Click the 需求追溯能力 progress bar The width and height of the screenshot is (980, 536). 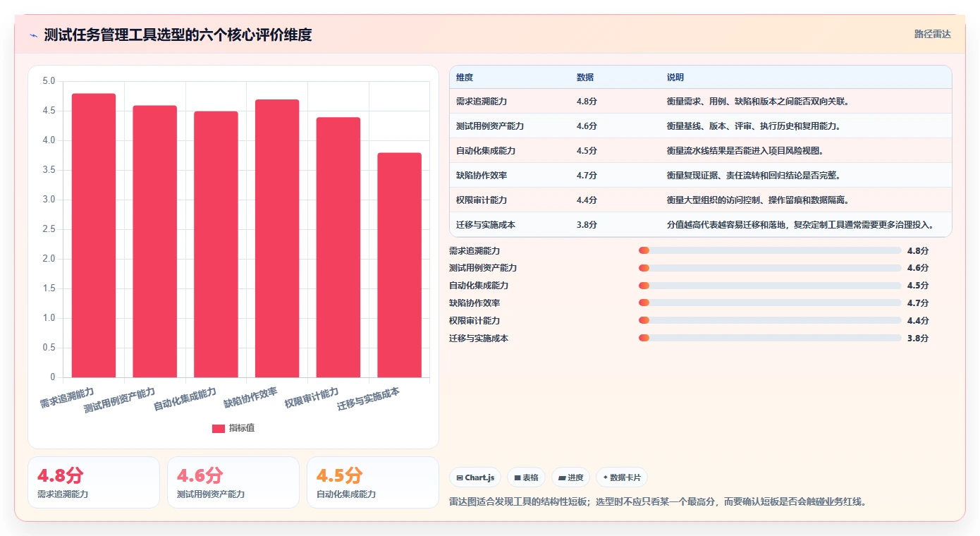[770, 250]
